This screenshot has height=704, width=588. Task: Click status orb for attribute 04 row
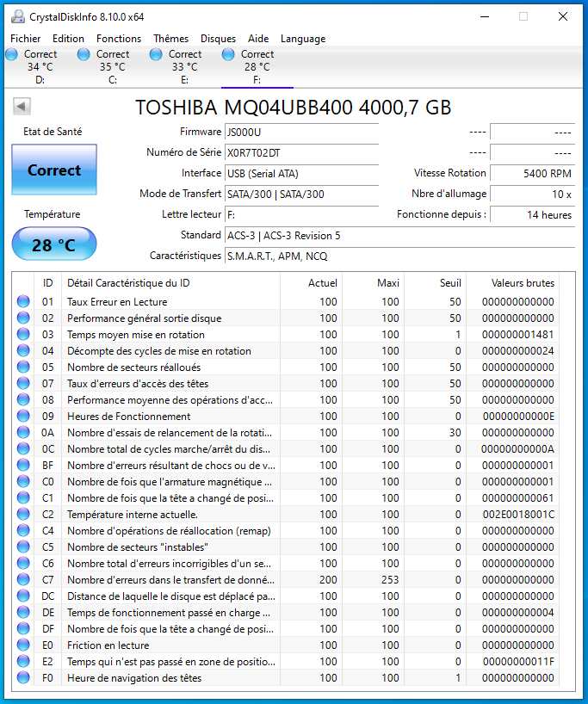[x=23, y=350]
